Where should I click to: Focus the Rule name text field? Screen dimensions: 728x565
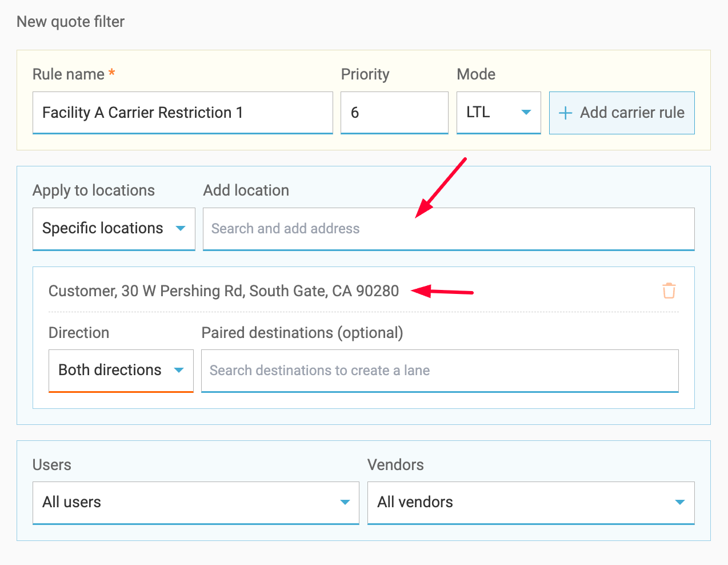[x=182, y=113]
